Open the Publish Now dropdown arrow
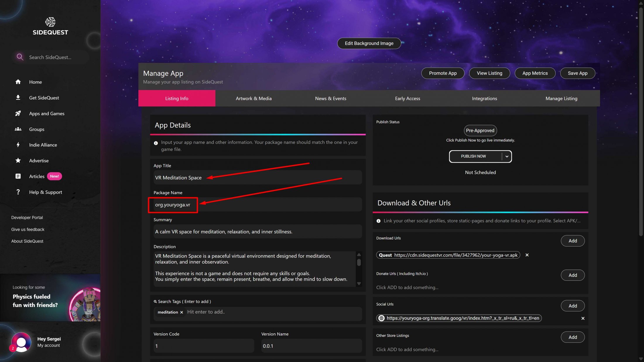This screenshot has height=362, width=644. click(506, 156)
